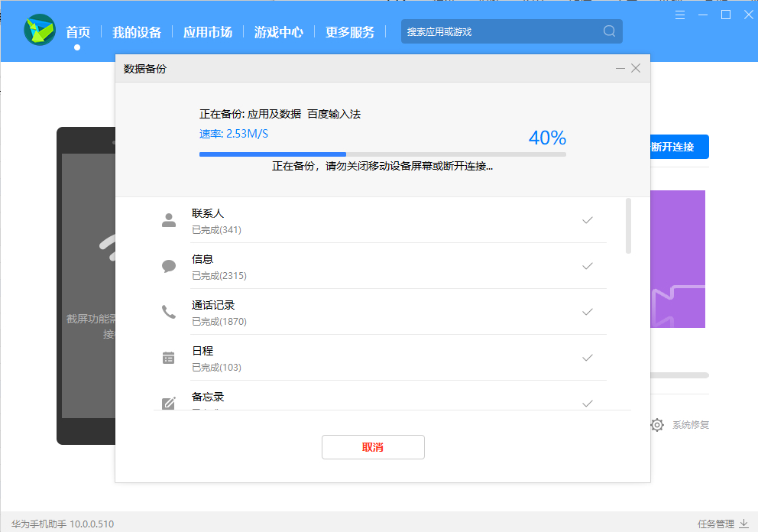This screenshot has height=532, width=758.
Task: Click the 信息 message bubble icon
Action: [x=169, y=266]
